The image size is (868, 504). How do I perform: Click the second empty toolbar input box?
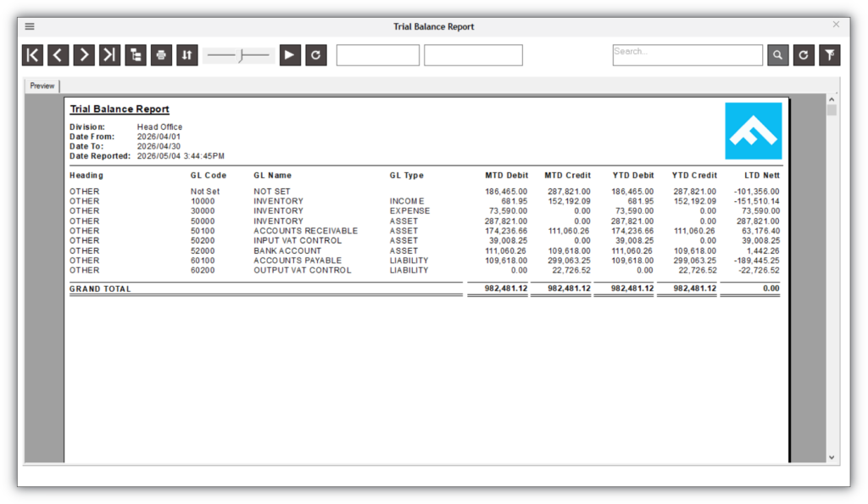pyautogui.click(x=473, y=55)
